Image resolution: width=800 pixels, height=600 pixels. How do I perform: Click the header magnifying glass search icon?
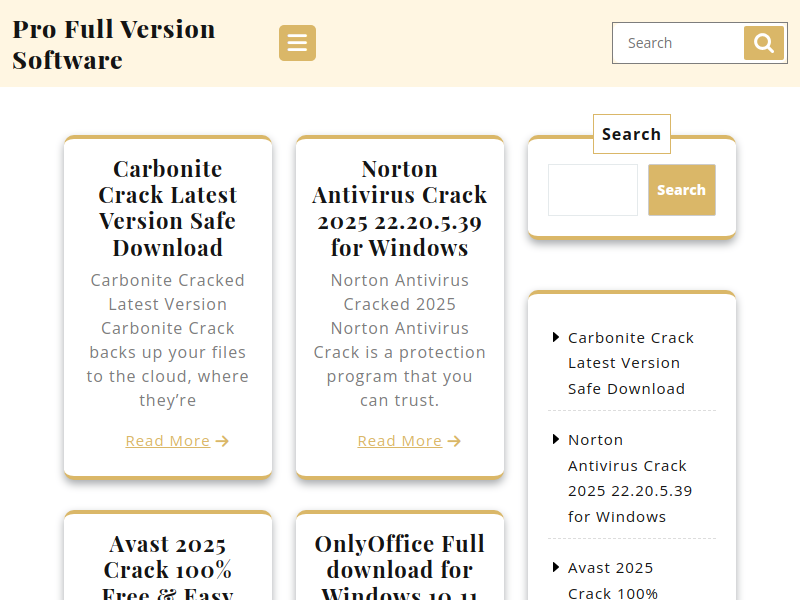764,43
